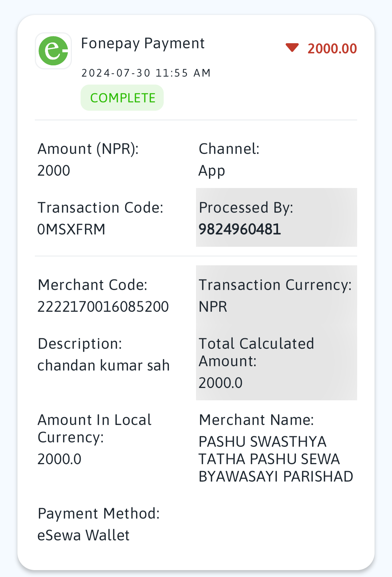Click the Processed By number 9824960481
Image resolution: width=392 pixels, height=577 pixels.
coord(240,229)
